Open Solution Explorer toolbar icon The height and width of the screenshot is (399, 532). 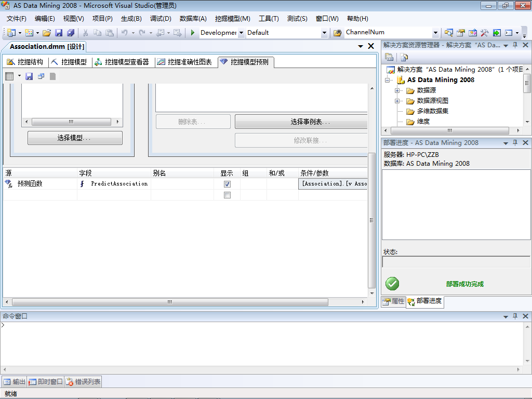point(448,33)
